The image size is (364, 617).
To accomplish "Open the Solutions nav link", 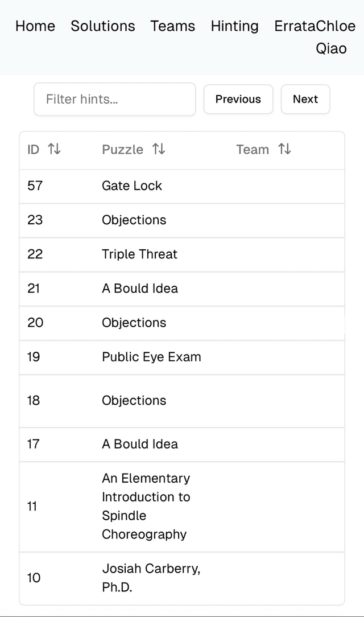I will [103, 26].
